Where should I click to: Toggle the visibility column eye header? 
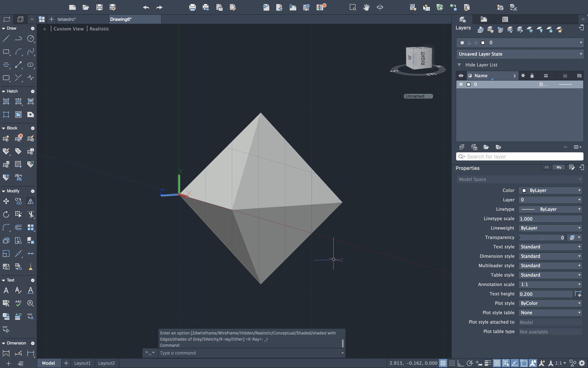click(x=461, y=76)
